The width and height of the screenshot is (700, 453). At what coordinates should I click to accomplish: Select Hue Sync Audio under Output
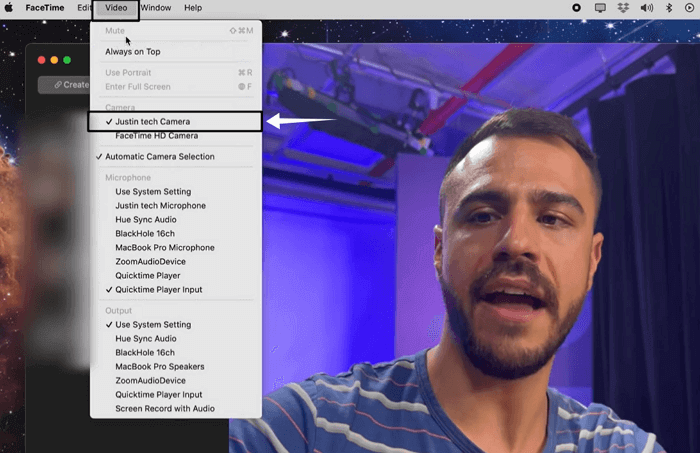click(176, 338)
